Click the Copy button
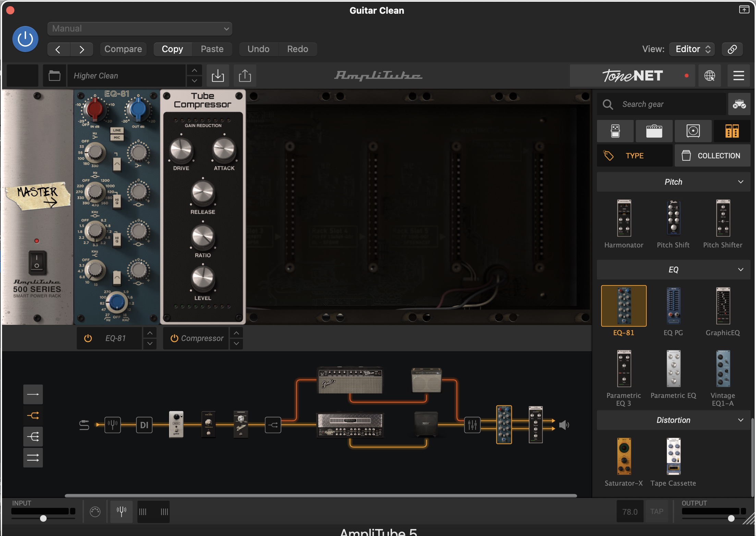This screenshot has height=536, width=756. point(172,49)
